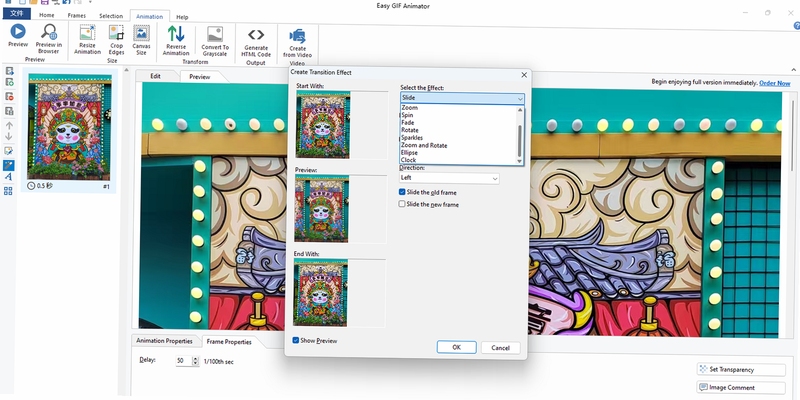This screenshot has height=400, width=800.
Task: Choose Fade from the effect list
Action: pyautogui.click(x=408, y=123)
